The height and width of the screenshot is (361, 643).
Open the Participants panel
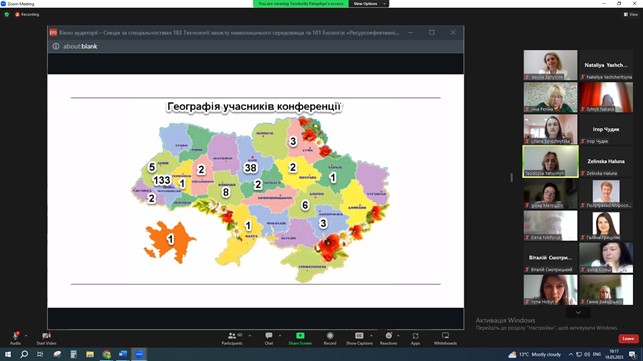click(233, 338)
